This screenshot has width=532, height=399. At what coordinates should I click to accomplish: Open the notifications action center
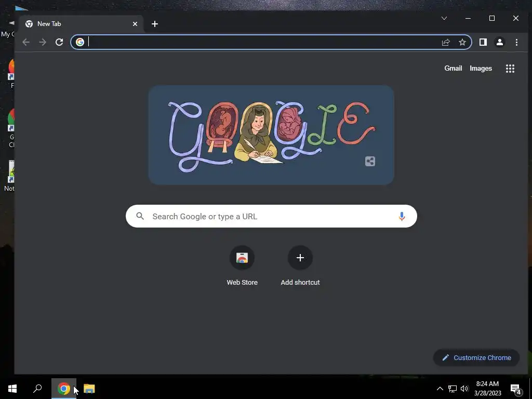(516, 389)
